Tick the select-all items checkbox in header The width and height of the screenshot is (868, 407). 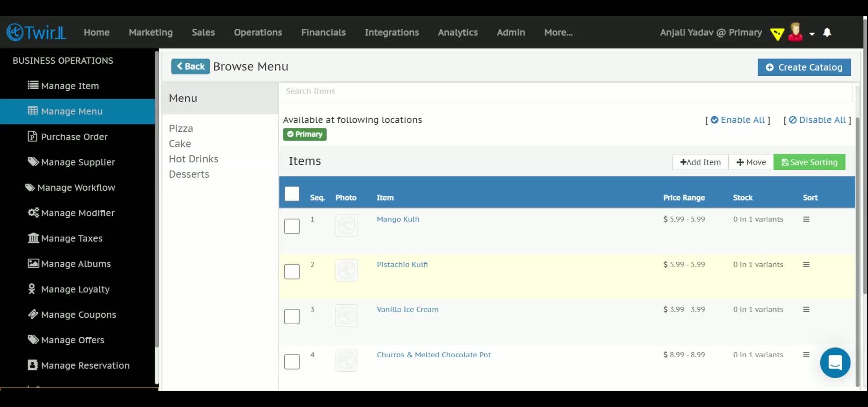(x=292, y=194)
